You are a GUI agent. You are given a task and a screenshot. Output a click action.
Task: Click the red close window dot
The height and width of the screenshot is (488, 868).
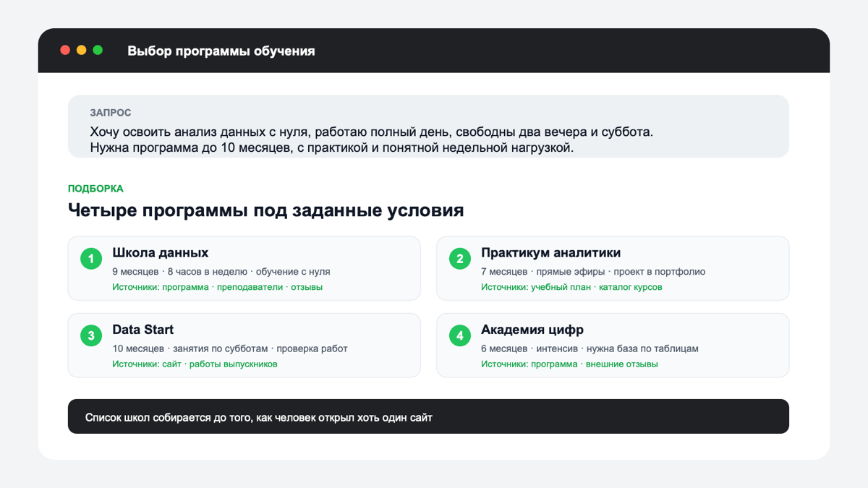tap(65, 50)
